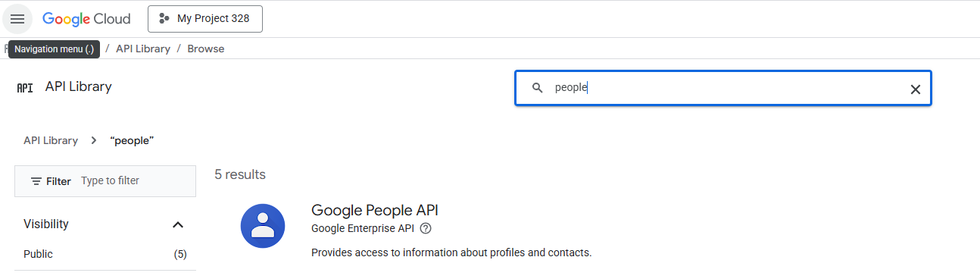The image size is (980, 279).
Task: Click the Filter lines icon
Action: (36, 181)
